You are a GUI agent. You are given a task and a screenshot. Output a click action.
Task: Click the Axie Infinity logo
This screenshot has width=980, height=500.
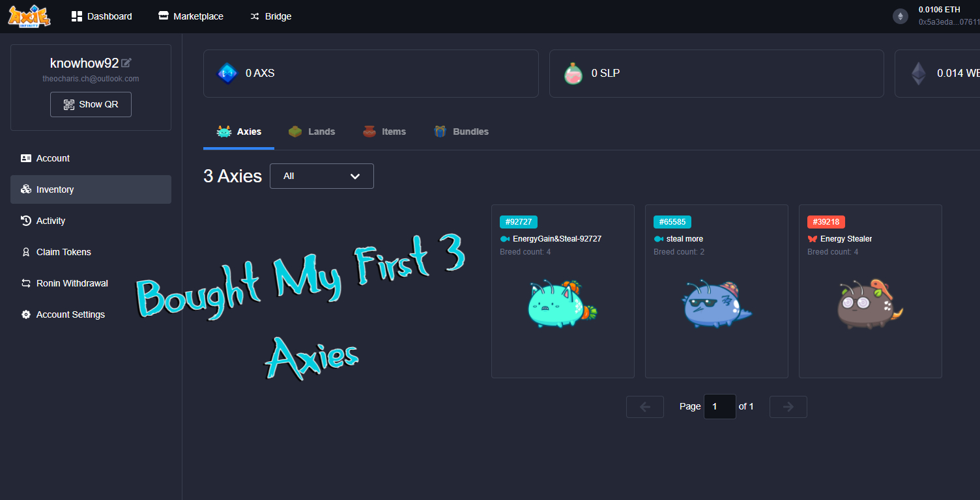(29, 16)
